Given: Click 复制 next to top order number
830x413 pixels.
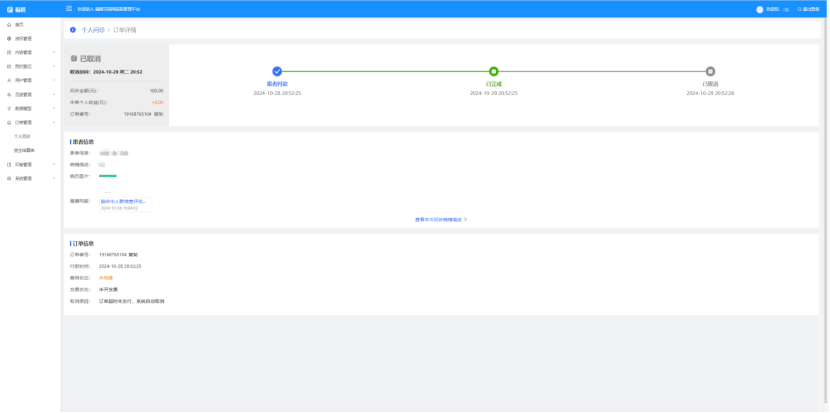Looking at the screenshot, I should 158,114.
